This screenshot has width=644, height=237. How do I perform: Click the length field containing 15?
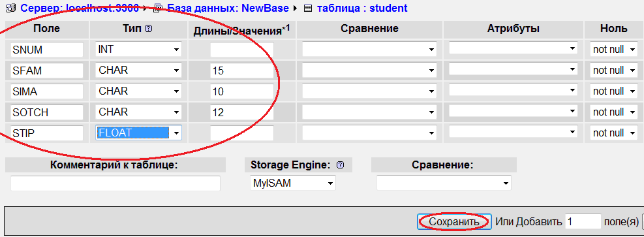click(242, 71)
